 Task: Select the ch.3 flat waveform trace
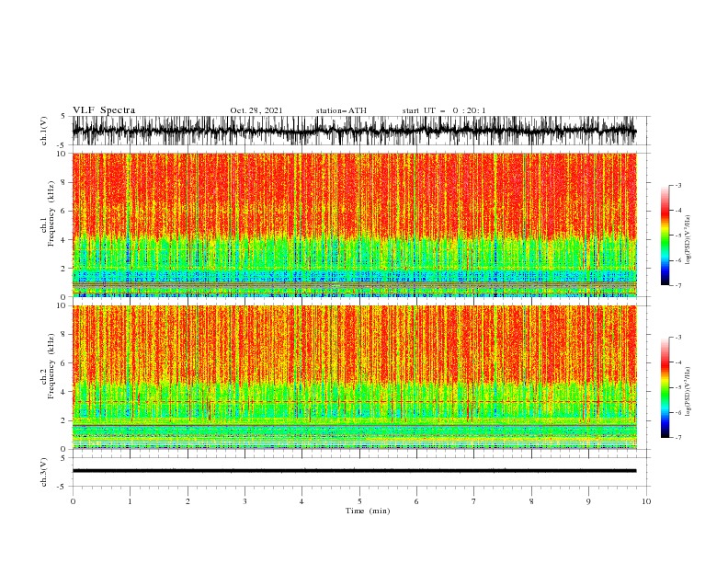click(x=354, y=471)
